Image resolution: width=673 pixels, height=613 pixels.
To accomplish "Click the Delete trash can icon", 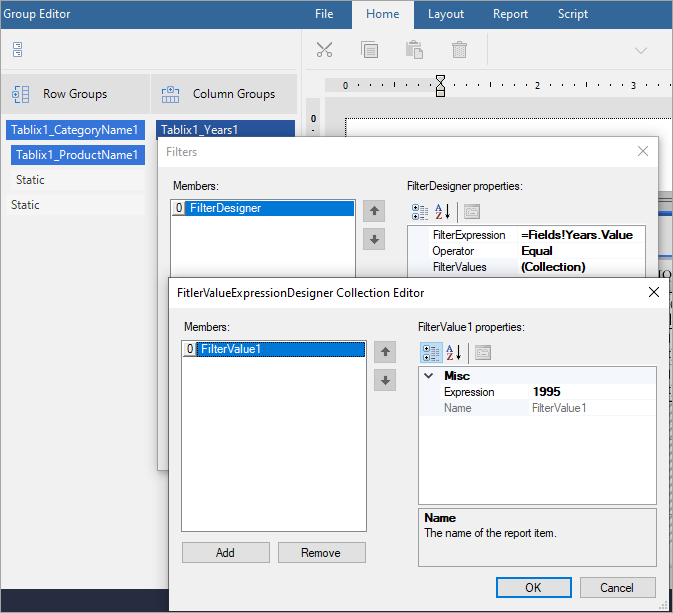I will click(x=459, y=50).
